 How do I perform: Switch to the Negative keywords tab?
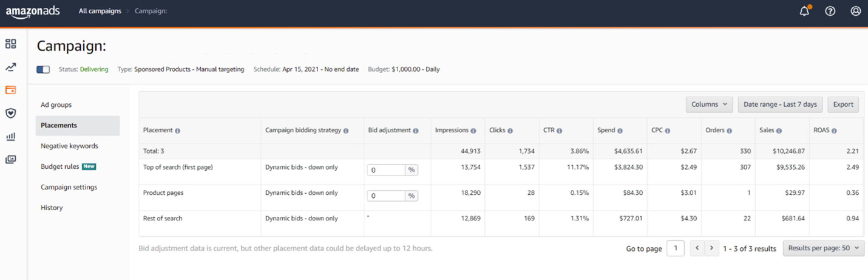click(x=69, y=146)
